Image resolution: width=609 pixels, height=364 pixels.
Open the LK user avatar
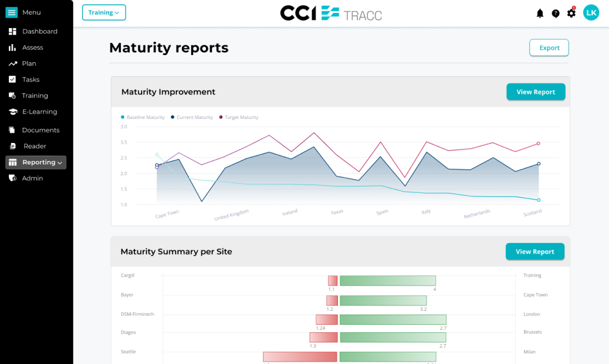point(591,13)
